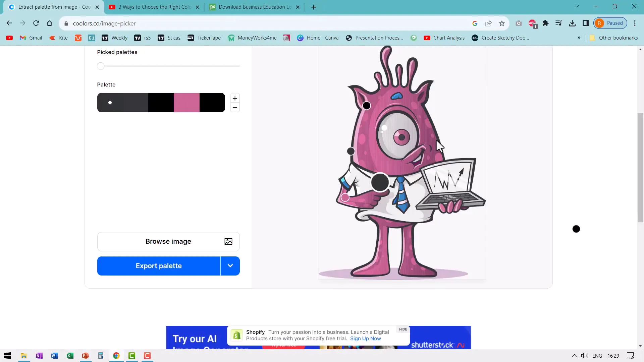Click the Browse image button

(168, 241)
